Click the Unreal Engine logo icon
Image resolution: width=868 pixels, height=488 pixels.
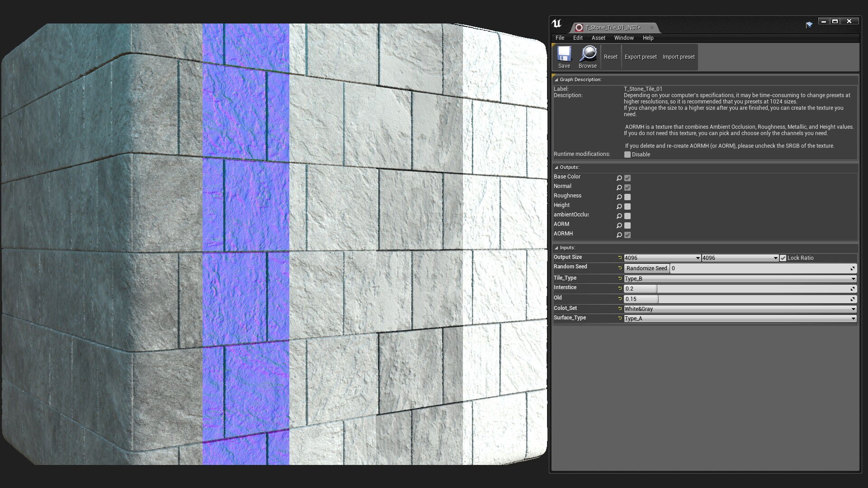(557, 24)
